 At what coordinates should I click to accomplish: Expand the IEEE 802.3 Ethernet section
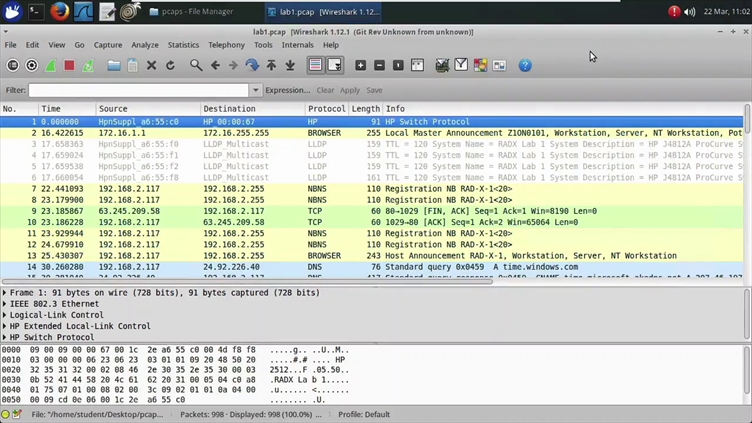coord(5,304)
